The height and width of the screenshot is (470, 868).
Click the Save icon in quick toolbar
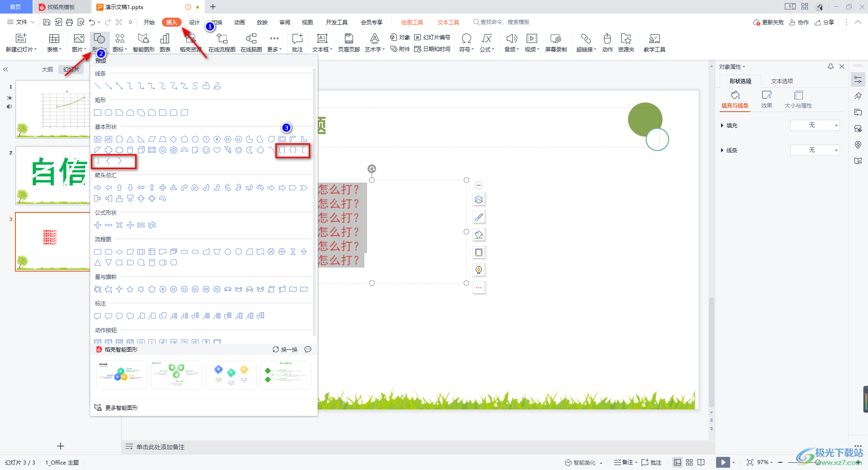point(47,22)
